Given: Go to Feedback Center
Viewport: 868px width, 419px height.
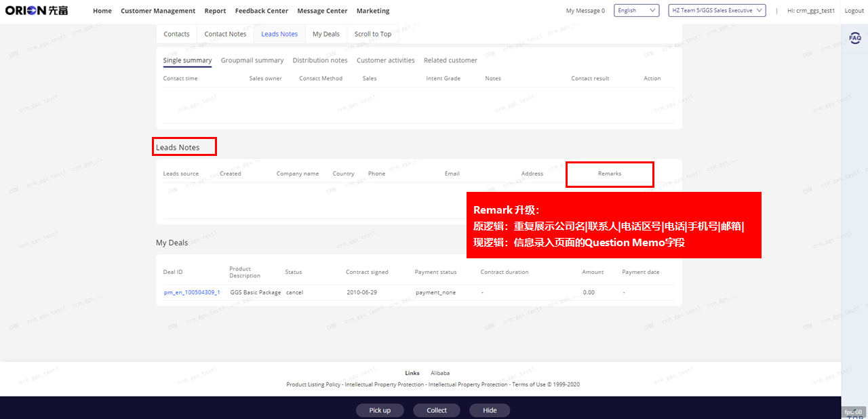Looking at the screenshot, I should point(262,11).
